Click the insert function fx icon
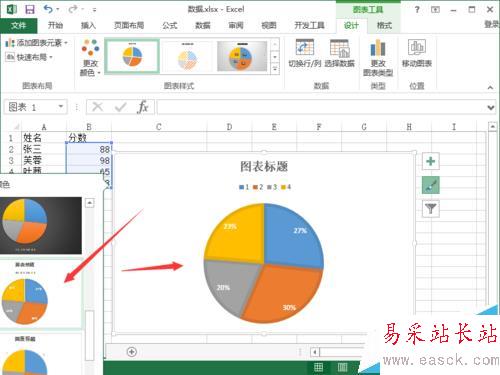Image resolution: width=500 pixels, height=375 pixels. [143, 107]
